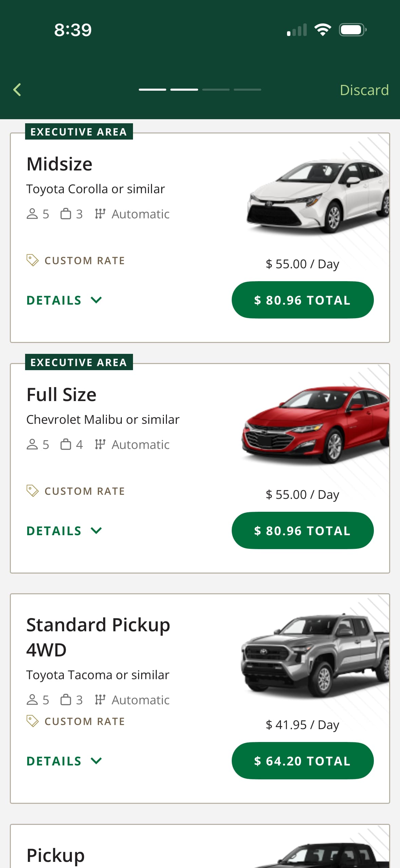Image resolution: width=400 pixels, height=868 pixels.
Task: Tap the Standard Pickup custom rate tag icon
Action: point(33,721)
